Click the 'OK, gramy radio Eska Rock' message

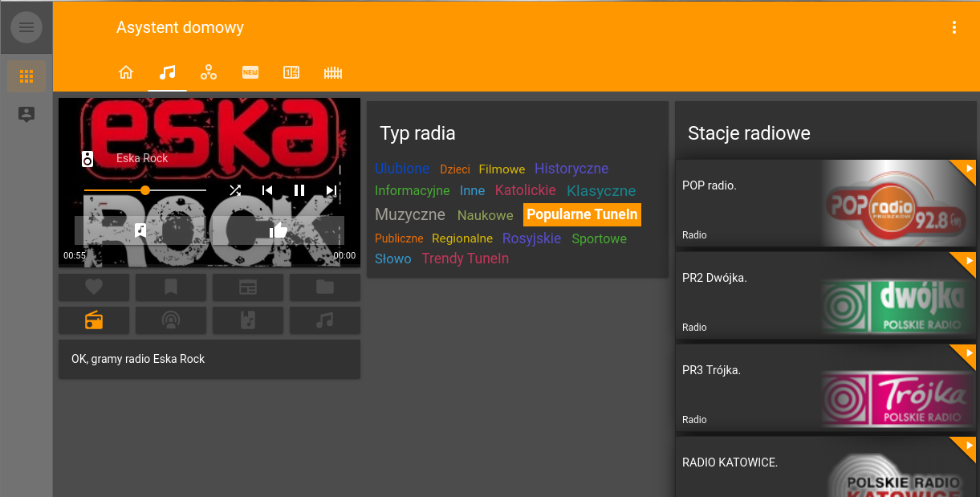(138, 359)
